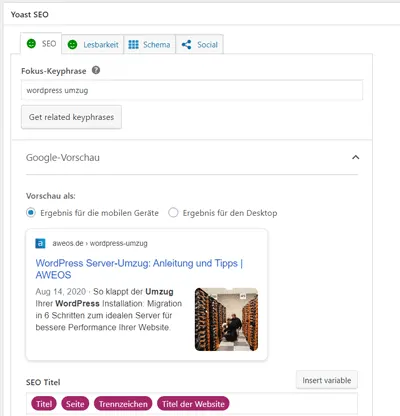The height and width of the screenshot is (416, 400).
Task: Click the aweos.de favicon in the preview
Action: (40, 243)
